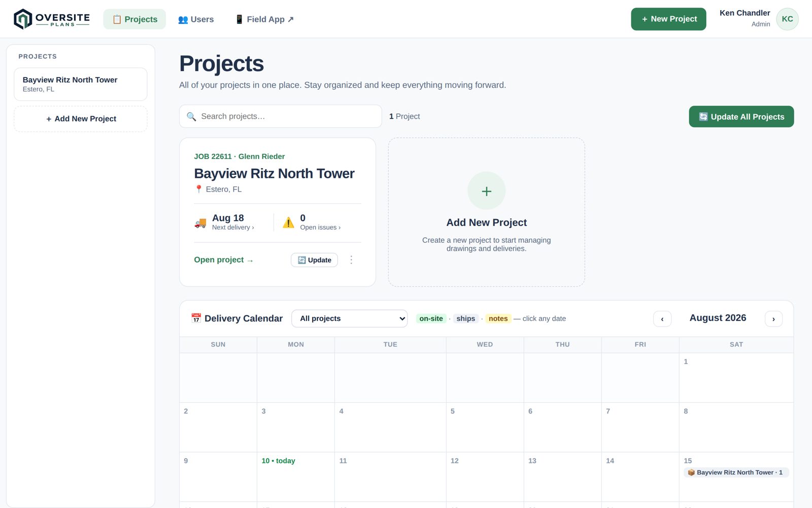Select calendar date 11
Screen dimensions: 812x508
click(390, 477)
